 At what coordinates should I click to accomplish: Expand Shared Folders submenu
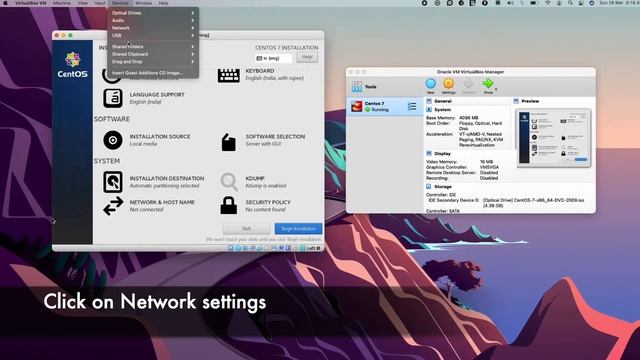pyautogui.click(x=153, y=47)
